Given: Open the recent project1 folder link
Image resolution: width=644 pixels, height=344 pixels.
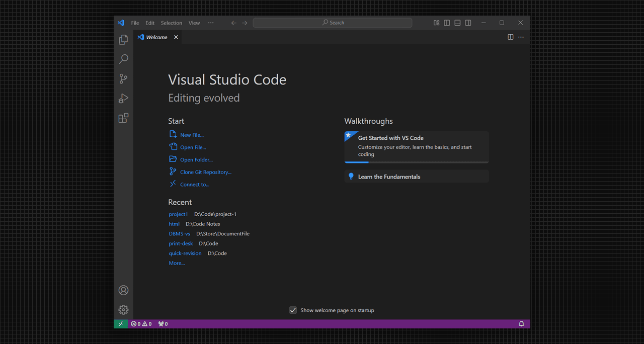Looking at the screenshot, I should pyautogui.click(x=178, y=214).
